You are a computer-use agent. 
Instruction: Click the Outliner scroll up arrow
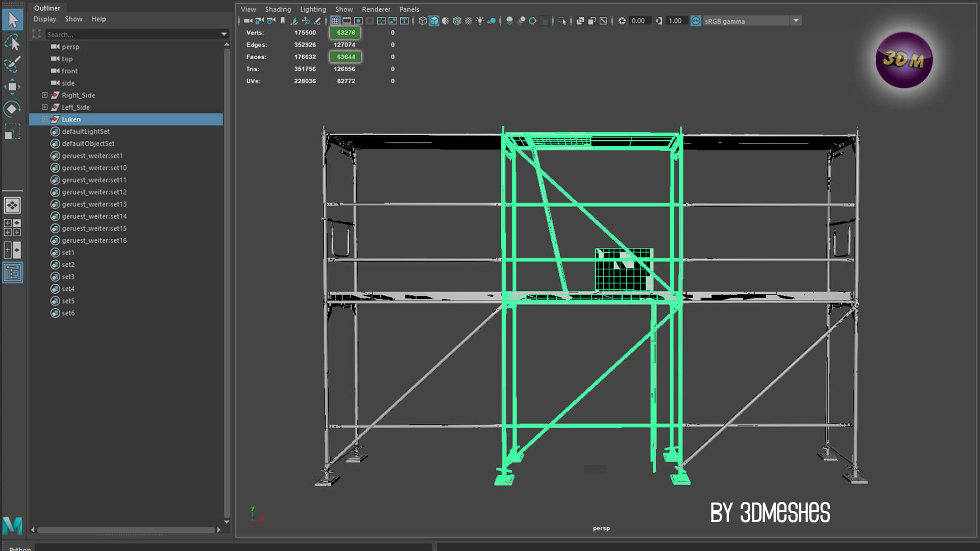pyautogui.click(x=227, y=45)
